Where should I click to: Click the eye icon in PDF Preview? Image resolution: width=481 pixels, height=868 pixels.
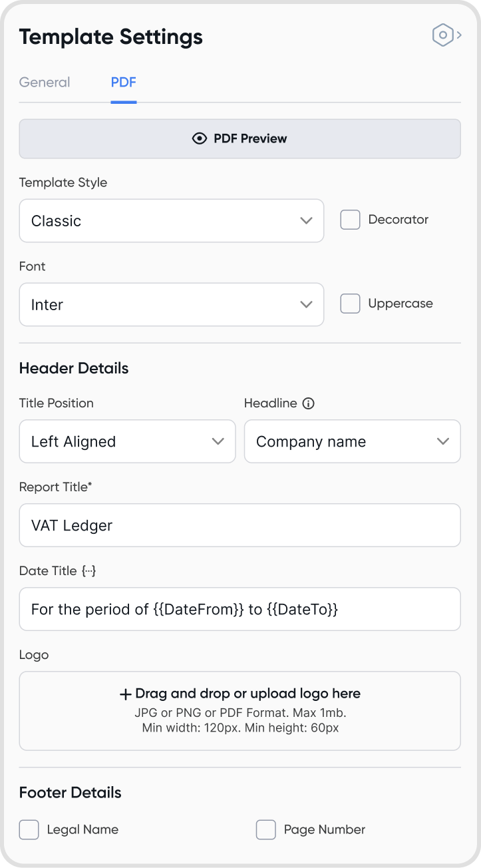[199, 138]
